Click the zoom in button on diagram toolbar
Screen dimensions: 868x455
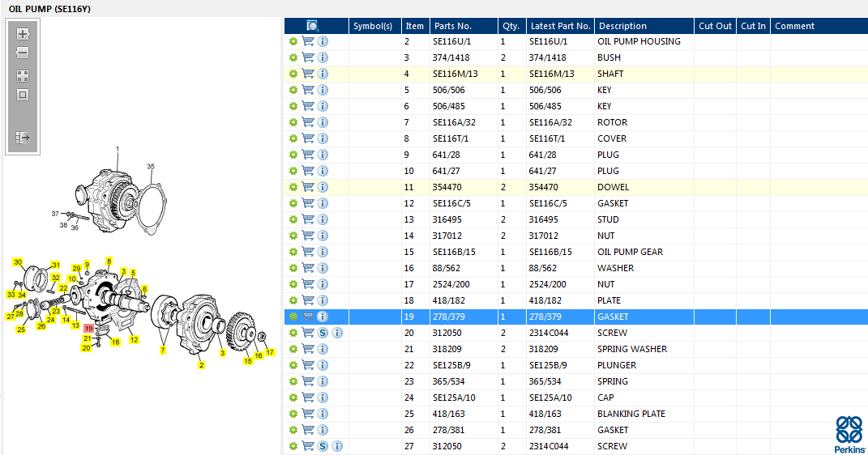(23, 34)
